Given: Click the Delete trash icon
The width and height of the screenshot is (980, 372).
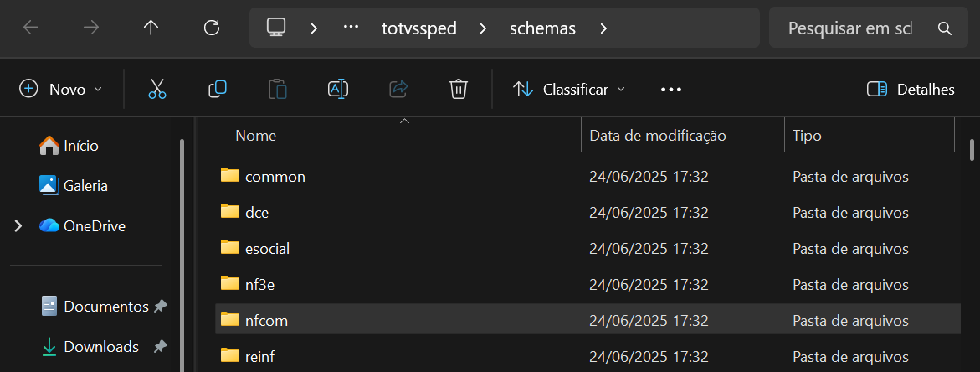Looking at the screenshot, I should [x=458, y=89].
